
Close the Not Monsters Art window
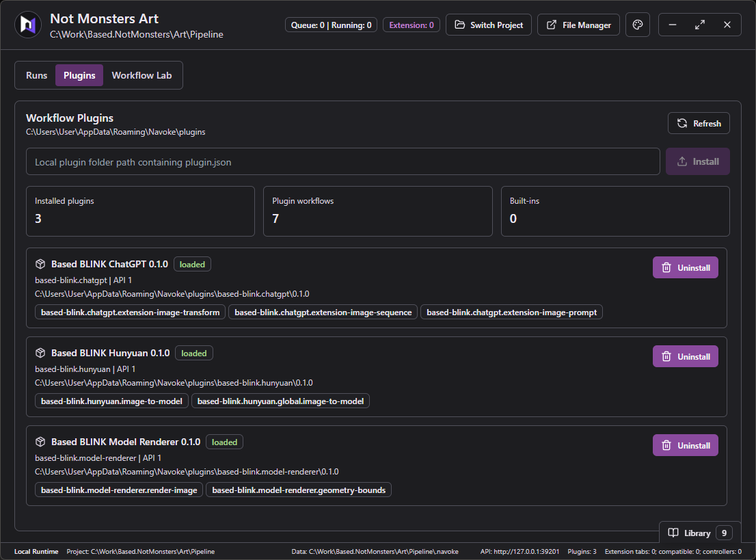tap(727, 25)
